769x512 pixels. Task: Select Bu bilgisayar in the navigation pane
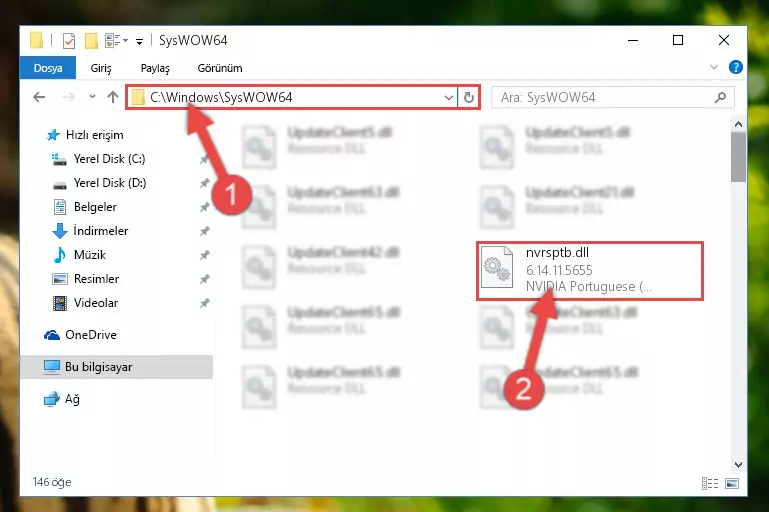coord(116,367)
